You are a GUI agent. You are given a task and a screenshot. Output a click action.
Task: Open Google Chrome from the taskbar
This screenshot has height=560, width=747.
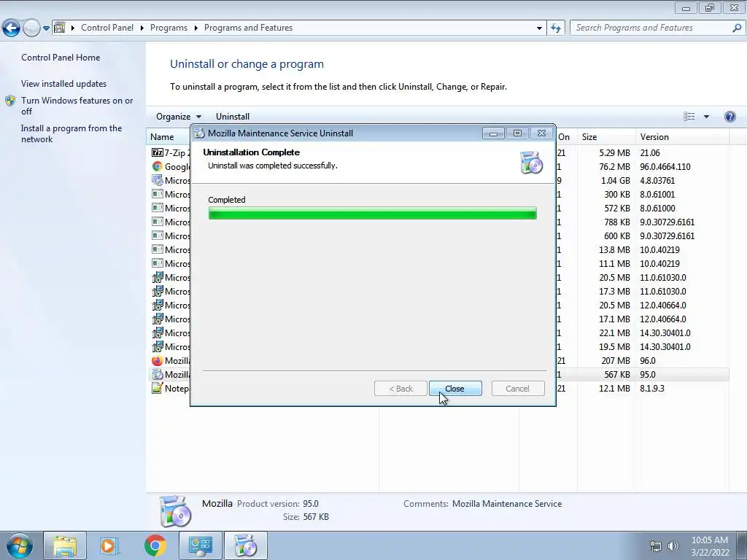click(155, 545)
